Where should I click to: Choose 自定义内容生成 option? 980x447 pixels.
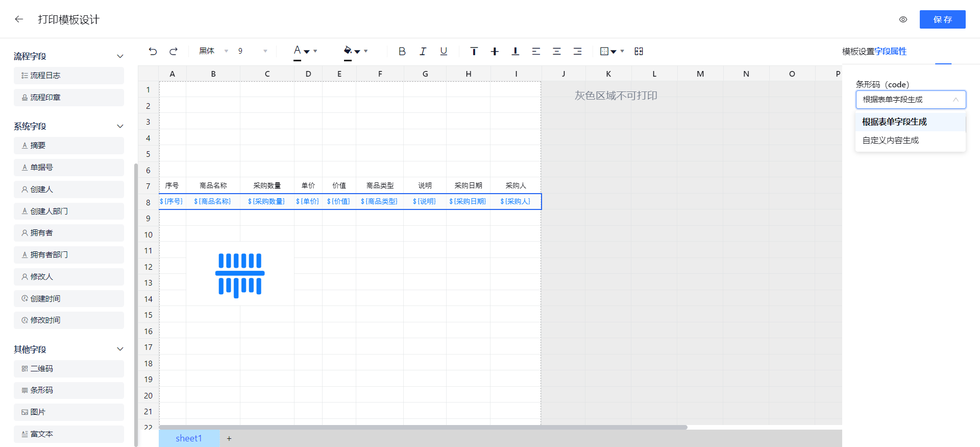pyautogui.click(x=911, y=140)
